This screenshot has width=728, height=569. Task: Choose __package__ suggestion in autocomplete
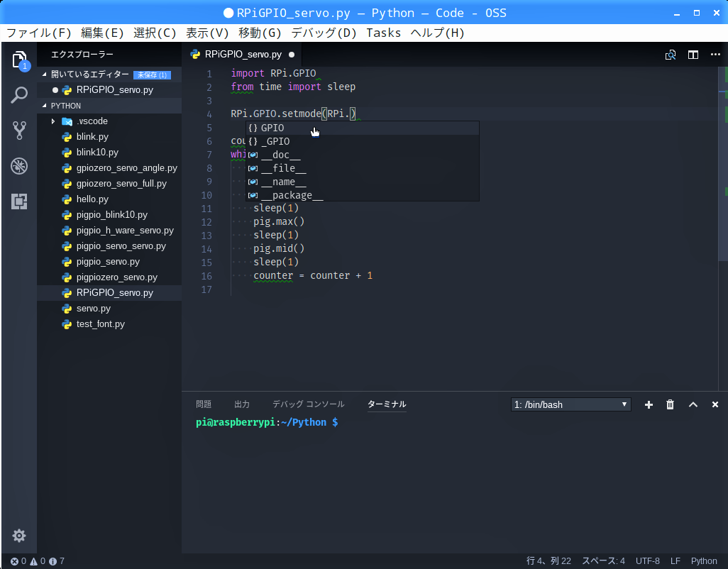[362, 195]
